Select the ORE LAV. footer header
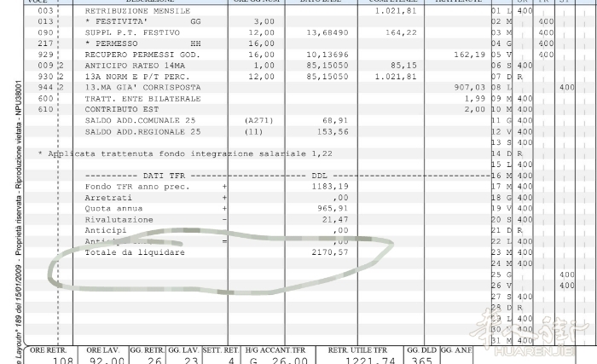This screenshot has width=597, height=364. click(x=101, y=350)
